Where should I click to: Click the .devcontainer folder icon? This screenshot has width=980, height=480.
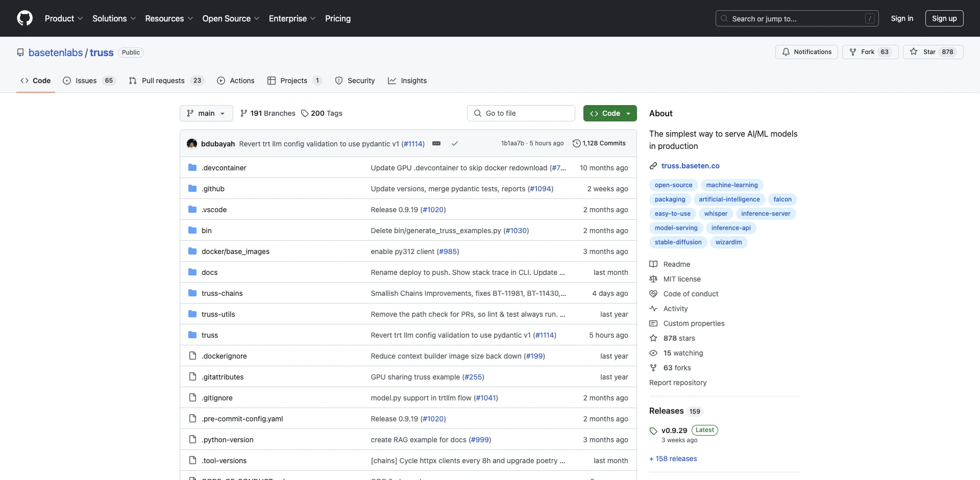[x=192, y=168]
